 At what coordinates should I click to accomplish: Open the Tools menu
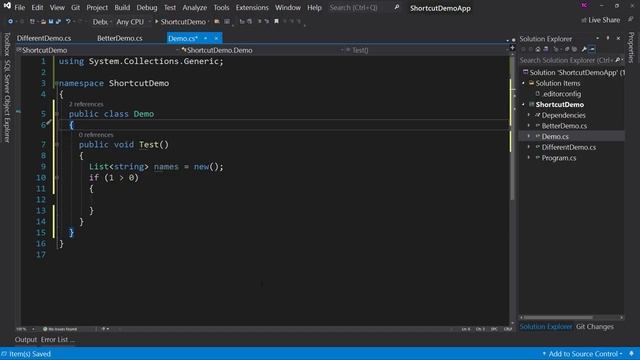[x=221, y=8]
